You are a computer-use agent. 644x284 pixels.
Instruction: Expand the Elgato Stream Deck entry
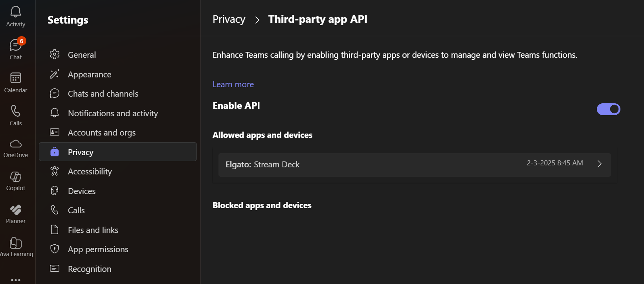click(x=599, y=164)
